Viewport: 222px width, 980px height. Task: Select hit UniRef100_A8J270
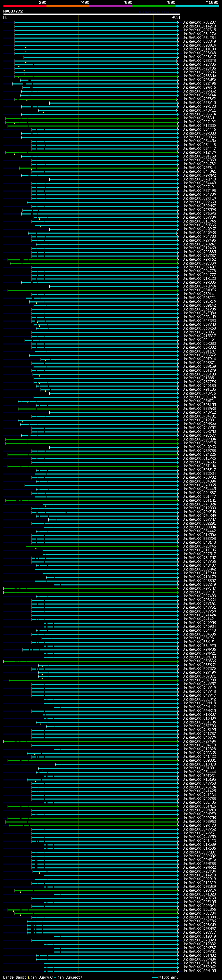pyautogui.click(x=199, y=34)
